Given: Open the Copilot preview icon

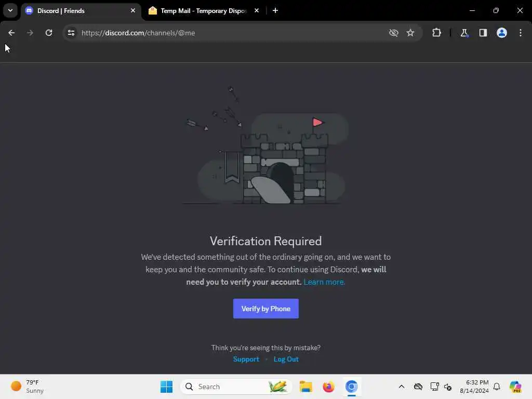Looking at the screenshot, I should pos(515,387).
